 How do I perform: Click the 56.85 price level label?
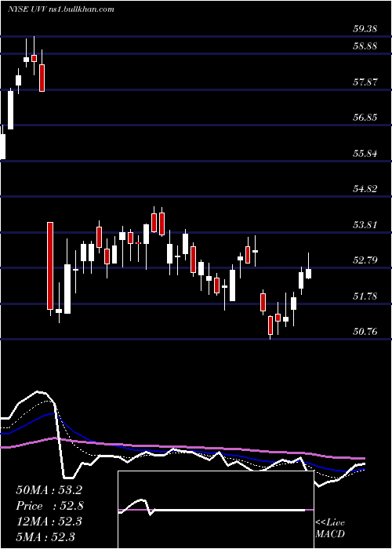click(365, 118)
